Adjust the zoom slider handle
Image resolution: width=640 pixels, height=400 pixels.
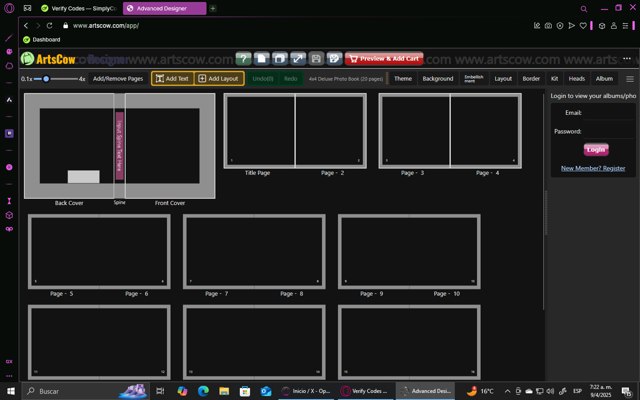click(46, 79)
